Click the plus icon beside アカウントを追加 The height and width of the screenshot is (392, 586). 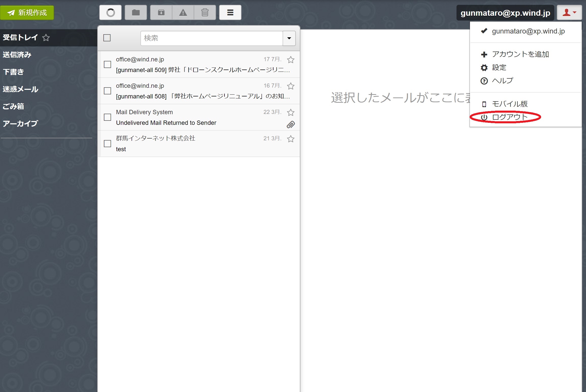484,54
